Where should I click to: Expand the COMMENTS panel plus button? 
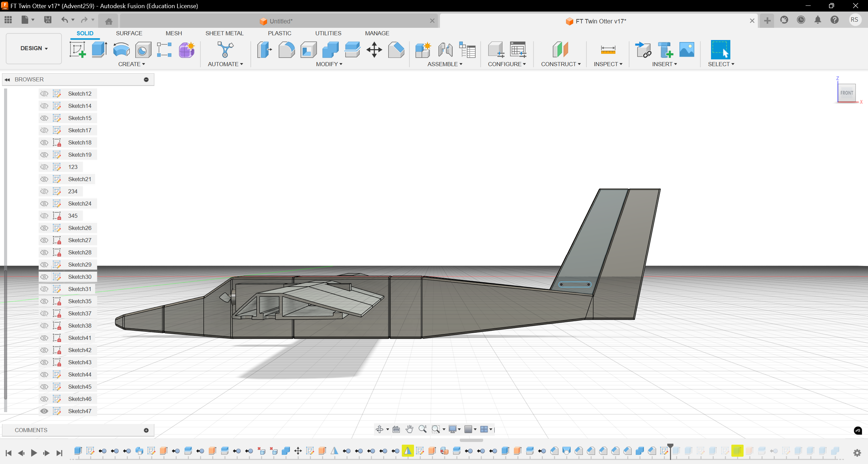coord(146,430)
